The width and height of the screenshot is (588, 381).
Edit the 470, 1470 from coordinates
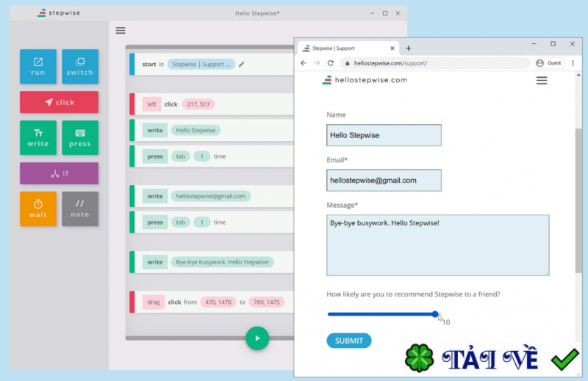(218, 302)
